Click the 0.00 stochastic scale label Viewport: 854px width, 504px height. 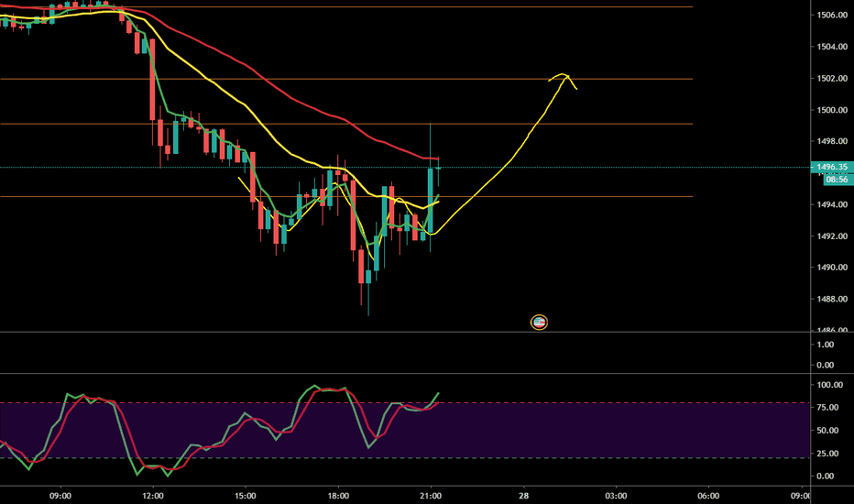coord(825,477)
